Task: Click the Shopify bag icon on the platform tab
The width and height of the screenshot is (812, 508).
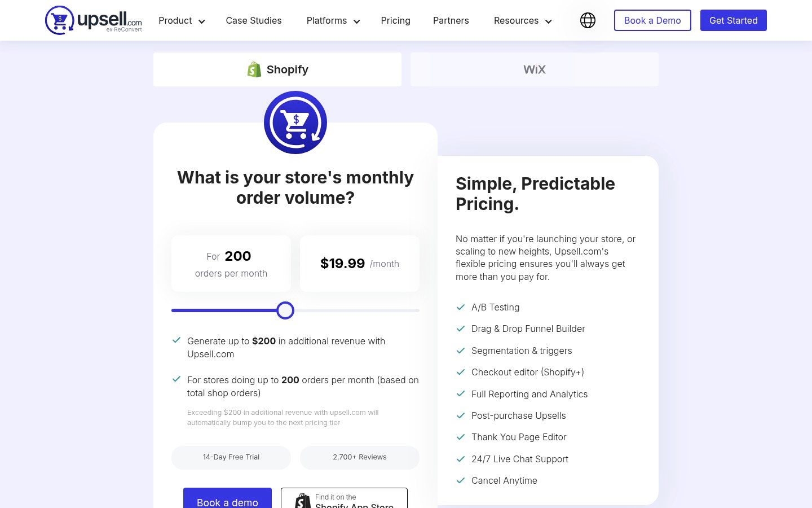Action: [254, 69]
